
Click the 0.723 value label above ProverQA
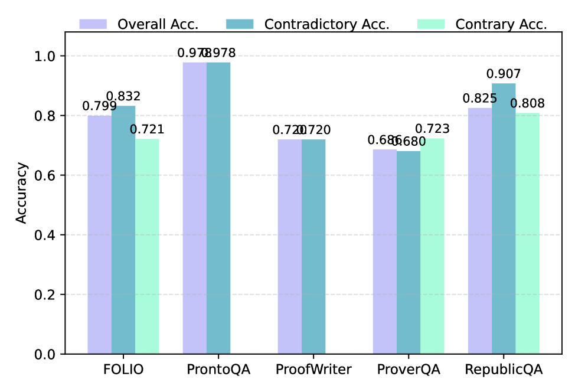(432, 129)
